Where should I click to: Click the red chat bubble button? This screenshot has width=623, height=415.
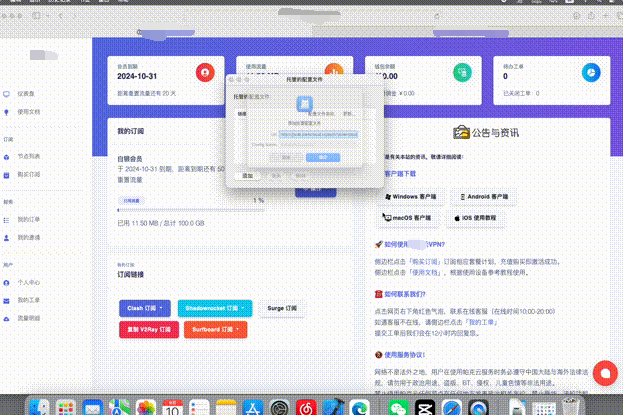(x=603, y=373)
